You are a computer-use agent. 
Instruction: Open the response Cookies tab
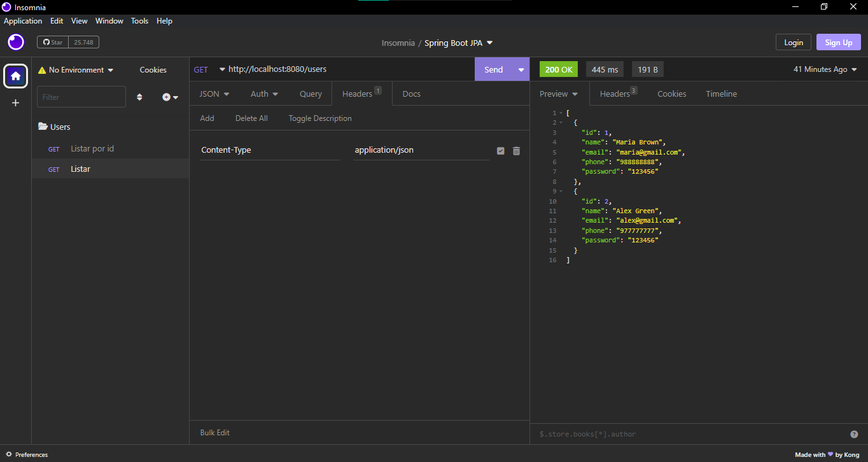(x=672, y=94)
